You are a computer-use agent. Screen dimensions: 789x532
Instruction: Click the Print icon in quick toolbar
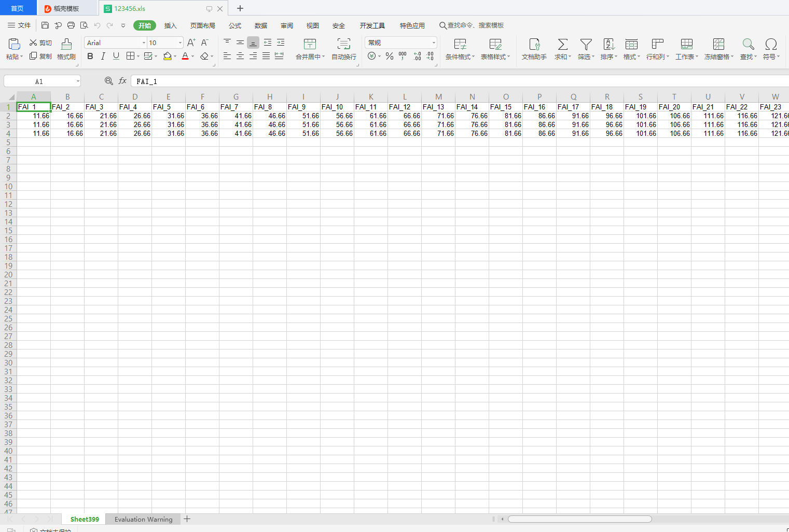pyautogui.click(x=71, y=25)
